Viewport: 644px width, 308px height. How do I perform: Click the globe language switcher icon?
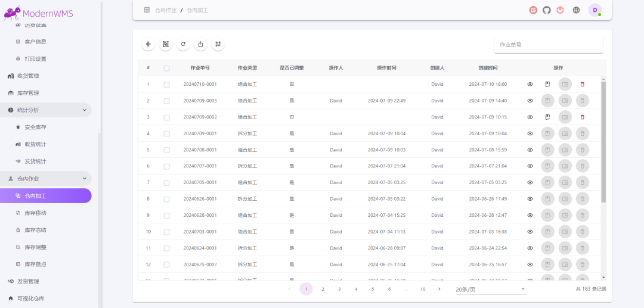coord(576,10)
